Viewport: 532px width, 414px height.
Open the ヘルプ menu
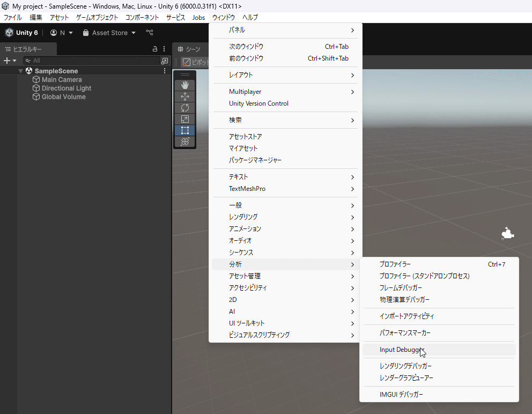[x=250, y=17]
